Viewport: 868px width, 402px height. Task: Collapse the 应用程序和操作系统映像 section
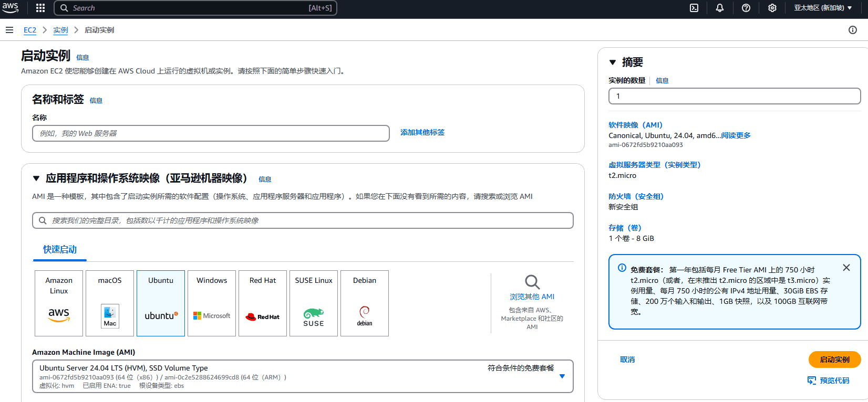pyautogui.click(x=36, y=178)
